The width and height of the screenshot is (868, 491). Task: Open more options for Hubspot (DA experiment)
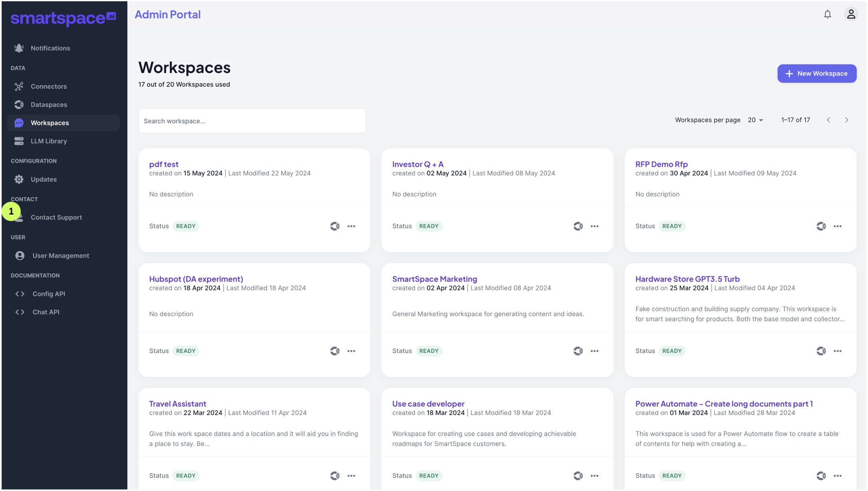(351, 351)
